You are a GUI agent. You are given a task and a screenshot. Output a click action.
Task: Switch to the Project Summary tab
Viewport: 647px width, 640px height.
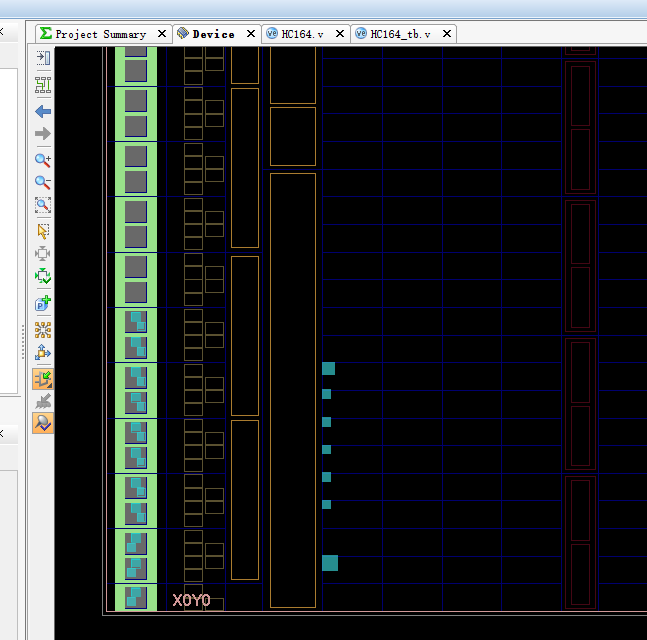point(101,34)
